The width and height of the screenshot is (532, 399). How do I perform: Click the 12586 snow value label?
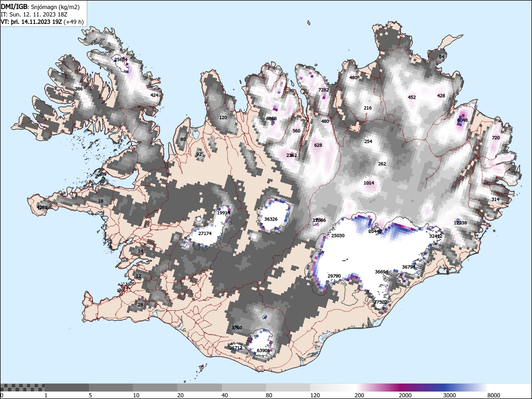point(319,221)
